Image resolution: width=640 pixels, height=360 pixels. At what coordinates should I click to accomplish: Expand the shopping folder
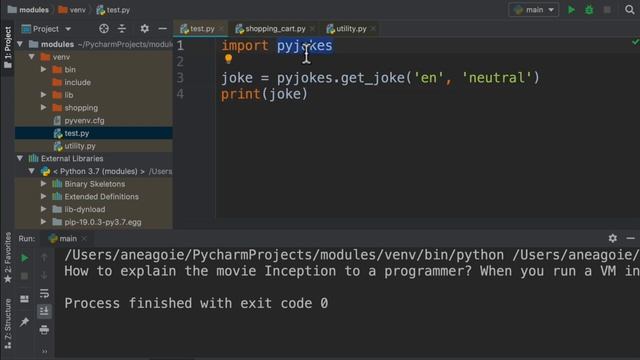pos(44,108)
